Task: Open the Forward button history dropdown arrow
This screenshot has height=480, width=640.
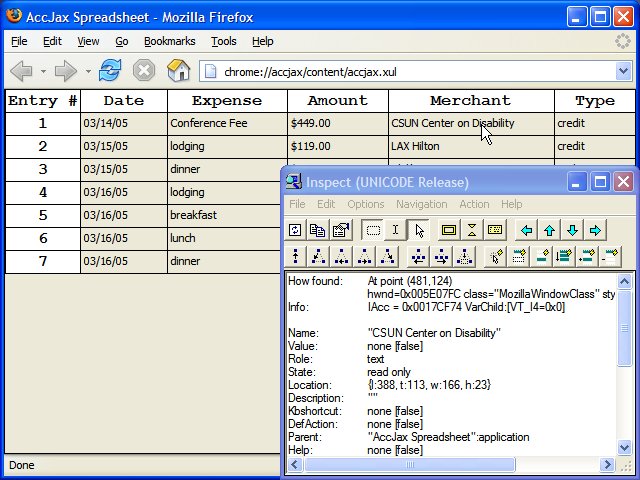Action: [x=88, y=71]
